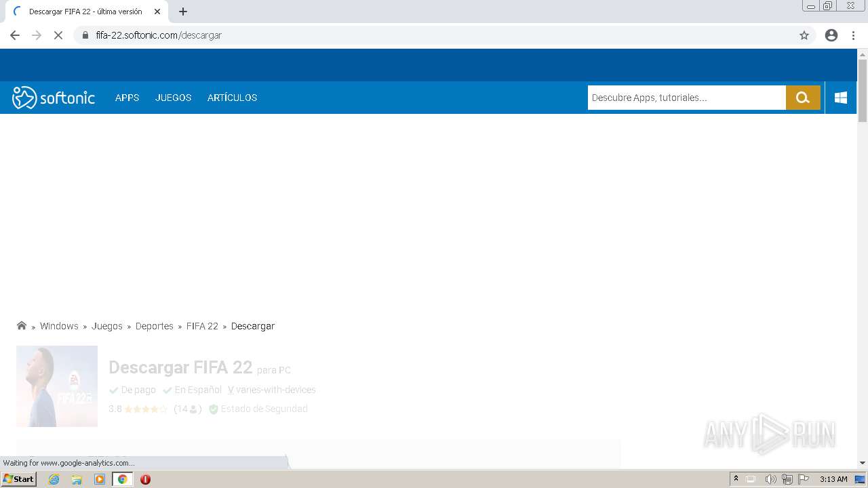
Task: Open the Chrome three-dot menu
Action: tap(853, 35)
